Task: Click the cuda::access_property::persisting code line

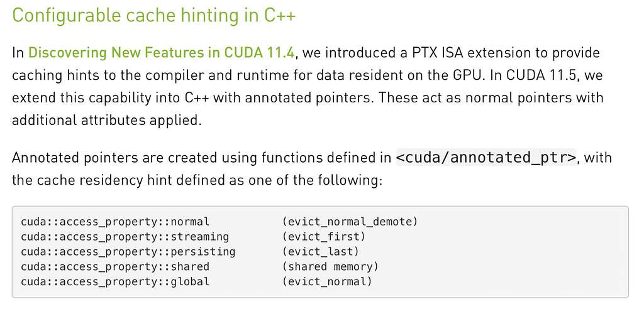Action: 128,252
